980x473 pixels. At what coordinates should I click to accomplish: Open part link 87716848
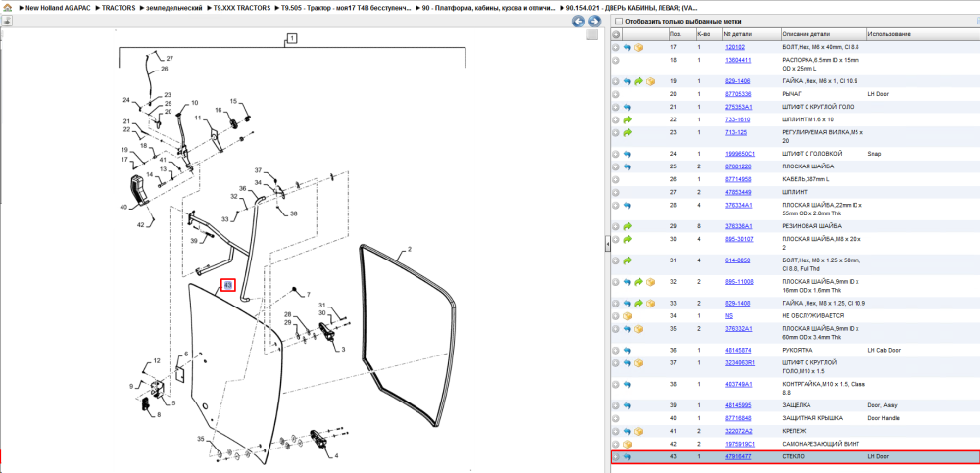point(738,418)
